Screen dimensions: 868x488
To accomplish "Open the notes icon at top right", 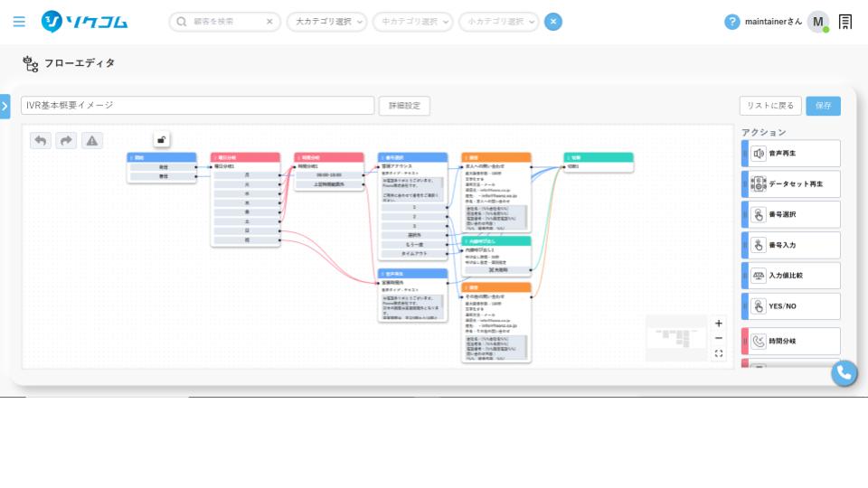I will tap(845, 22).
